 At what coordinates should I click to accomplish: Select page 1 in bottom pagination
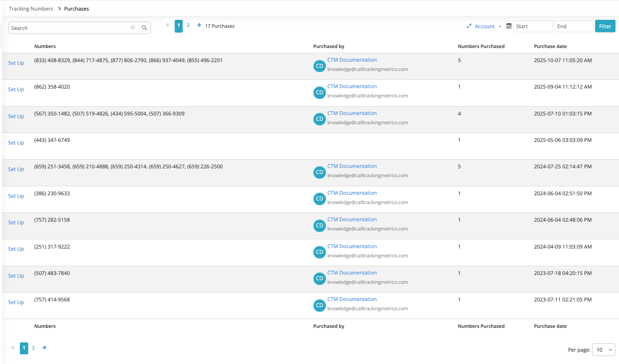[x=24, y=348]
